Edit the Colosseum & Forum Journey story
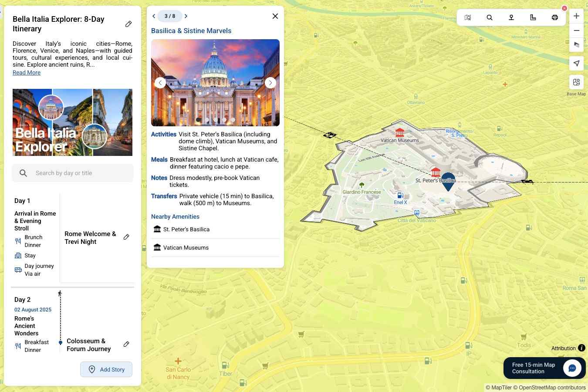Viewport: 588px width, 392px height. coord(126,344)
